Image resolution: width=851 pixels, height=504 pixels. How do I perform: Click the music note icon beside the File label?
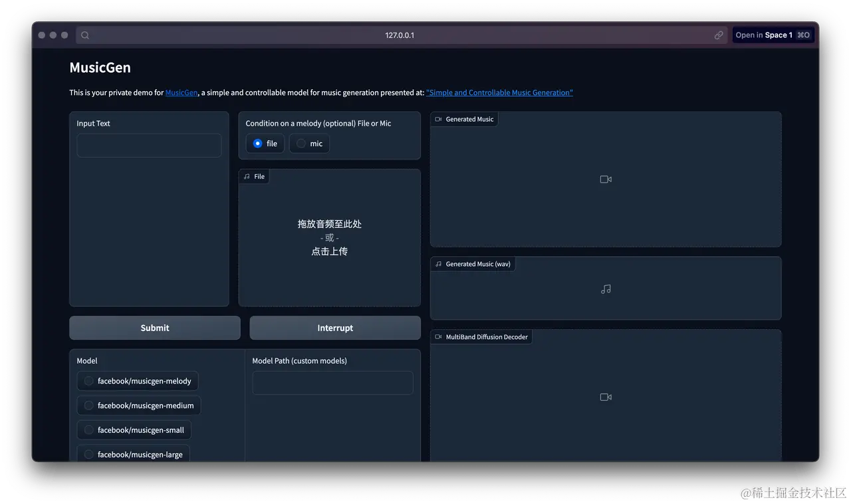[247, 177]
